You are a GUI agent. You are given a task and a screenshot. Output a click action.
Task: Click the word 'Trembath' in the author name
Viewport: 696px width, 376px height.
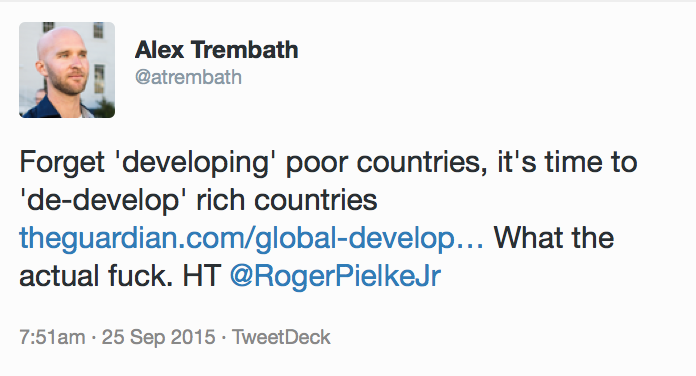[245, 49]
